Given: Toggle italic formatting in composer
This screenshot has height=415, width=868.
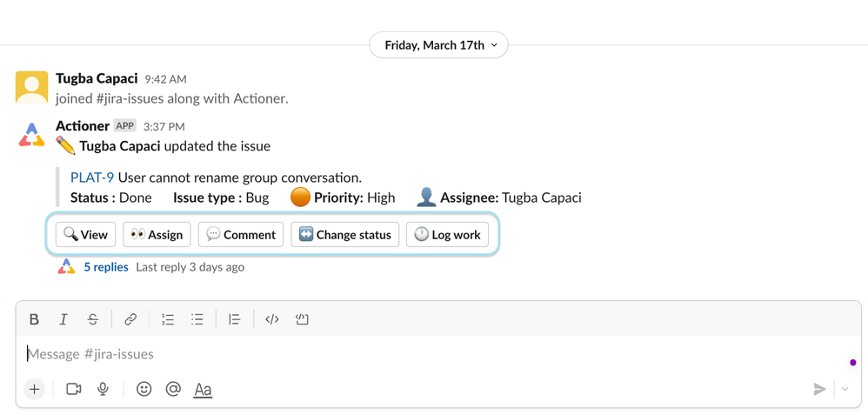Looking at the screenshot, I should coord(63,319).
